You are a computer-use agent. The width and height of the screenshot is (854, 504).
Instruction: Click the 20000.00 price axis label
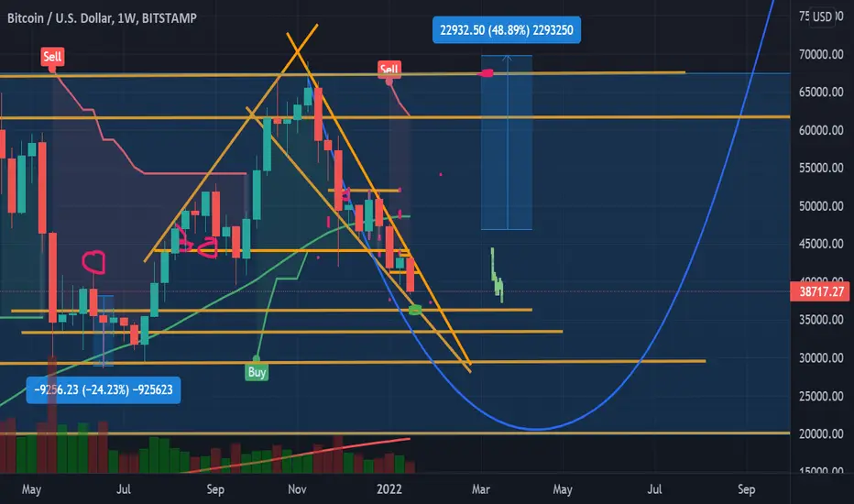click(x=821, y=433)
